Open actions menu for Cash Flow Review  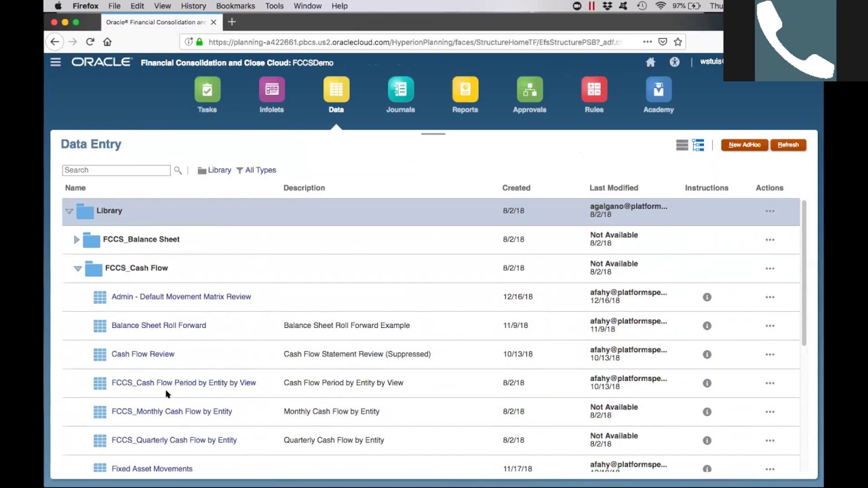pos(770,354)
